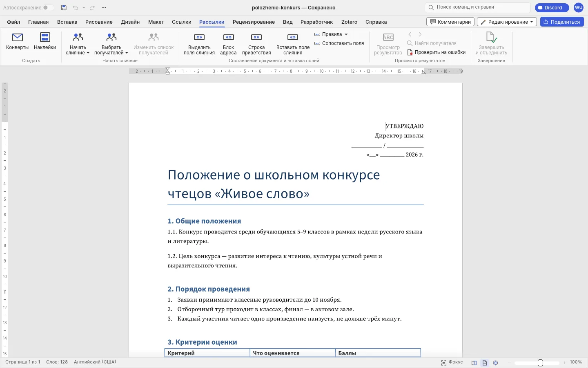Switch to the Рецензирование tab
The image size is (588, 368).
click(254, 22)
